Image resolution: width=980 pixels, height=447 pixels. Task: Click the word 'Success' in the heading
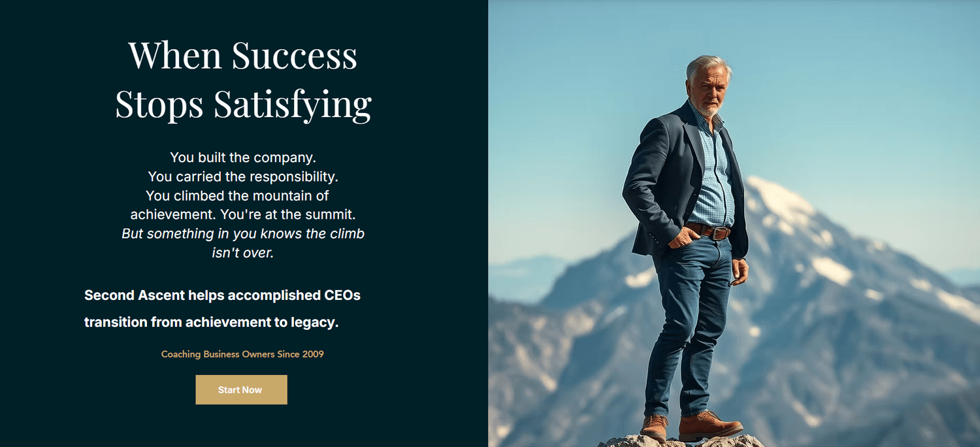pos(295,56)
